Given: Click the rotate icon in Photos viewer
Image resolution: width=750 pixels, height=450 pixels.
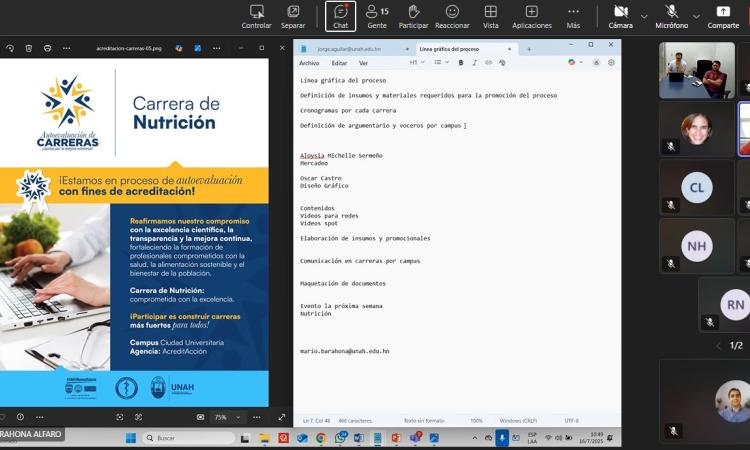Looking at the screenshot, I should pos(10,48).
